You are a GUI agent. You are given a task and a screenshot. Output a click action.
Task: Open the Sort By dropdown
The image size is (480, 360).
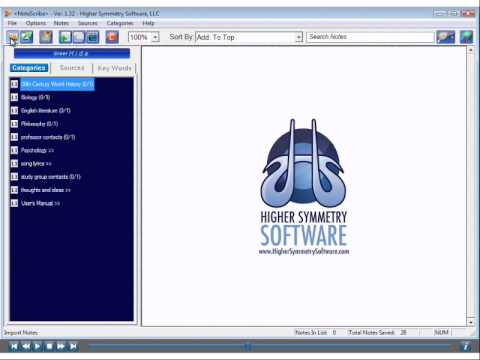click(x=299, y=37)
